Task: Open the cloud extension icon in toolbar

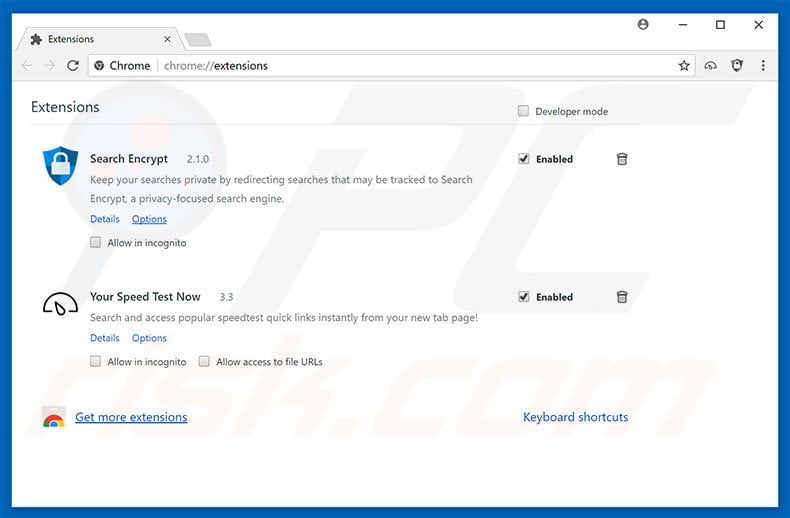Action: (710, 66)
